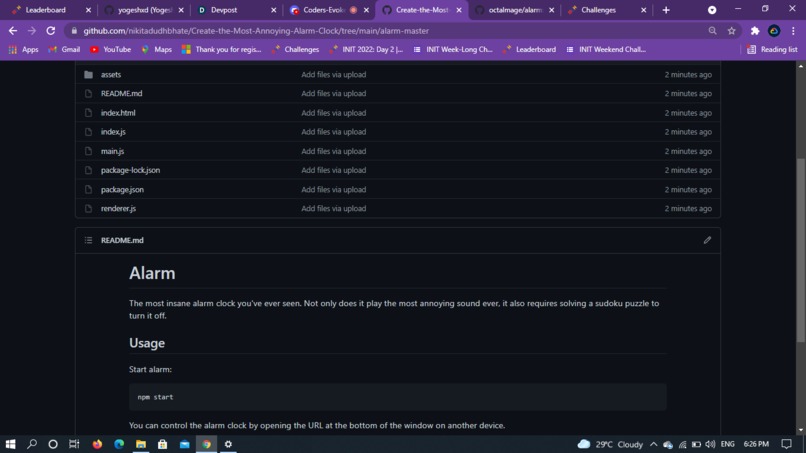
Task: Open Chrome three-dot menu
Action: click(793, 31)
